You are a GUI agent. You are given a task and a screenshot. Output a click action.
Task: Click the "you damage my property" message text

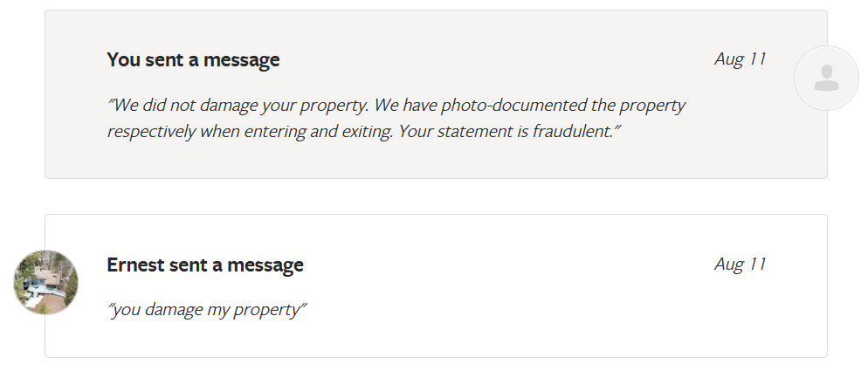click(x=207, y=310)
